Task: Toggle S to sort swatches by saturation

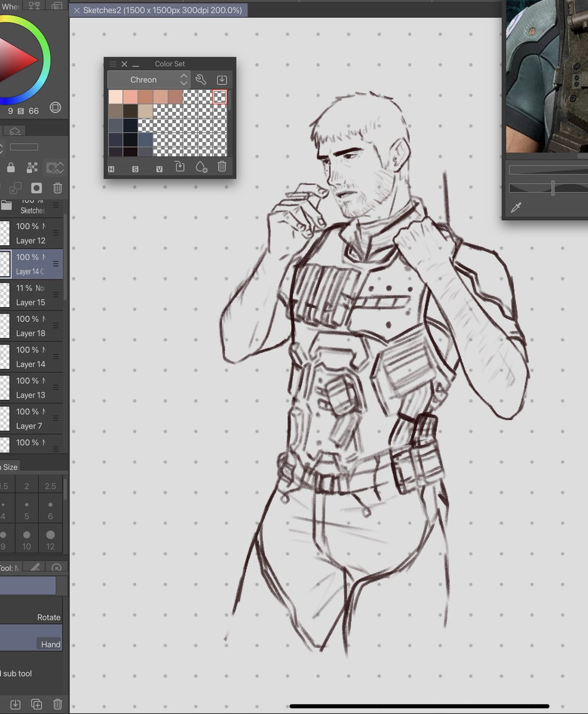Action: [x=136, y=169]
